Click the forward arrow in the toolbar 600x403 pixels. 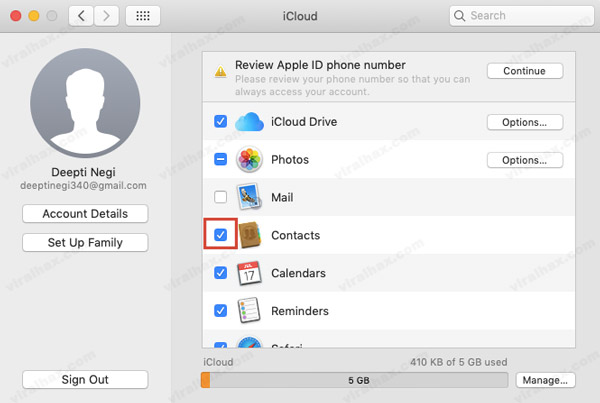pyautogui.click(x=106, y=16)
